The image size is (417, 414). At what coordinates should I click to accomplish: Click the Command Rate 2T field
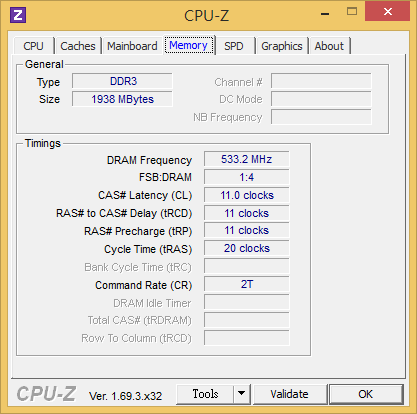point(247,284)
